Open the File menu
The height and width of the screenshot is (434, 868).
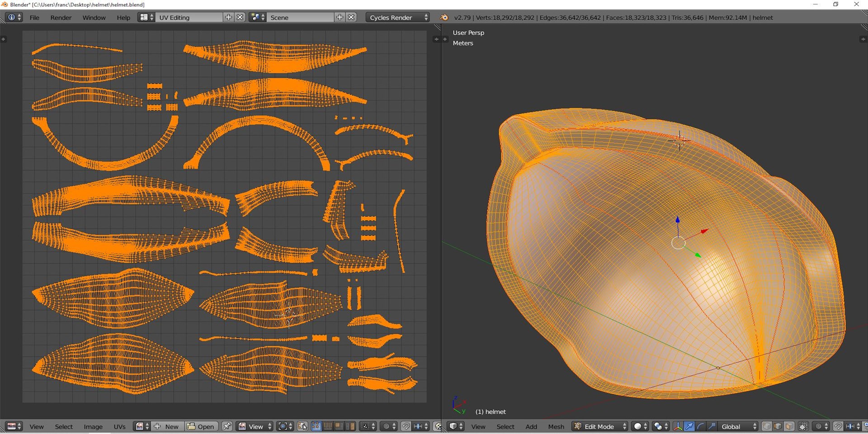[x=34, y=18]
